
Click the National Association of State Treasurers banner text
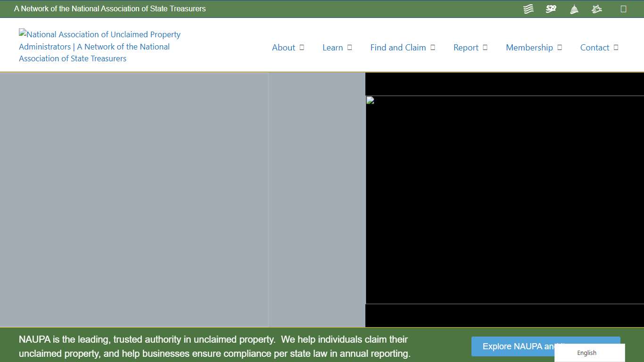(x=109, y=8)
